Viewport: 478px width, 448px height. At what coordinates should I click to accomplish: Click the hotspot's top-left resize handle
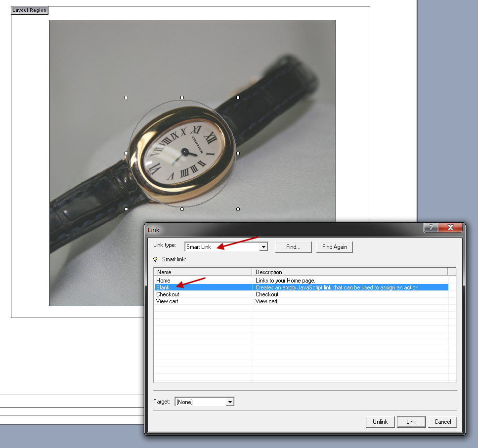(126, 97)
